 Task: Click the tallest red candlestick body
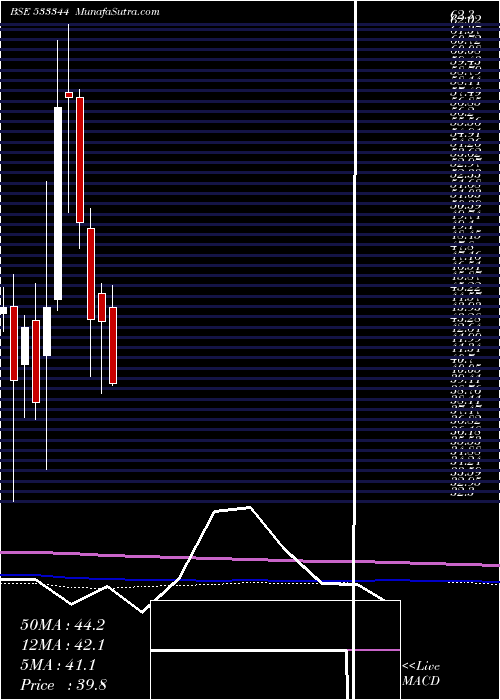pyautogui.click(x=80, y=160)
